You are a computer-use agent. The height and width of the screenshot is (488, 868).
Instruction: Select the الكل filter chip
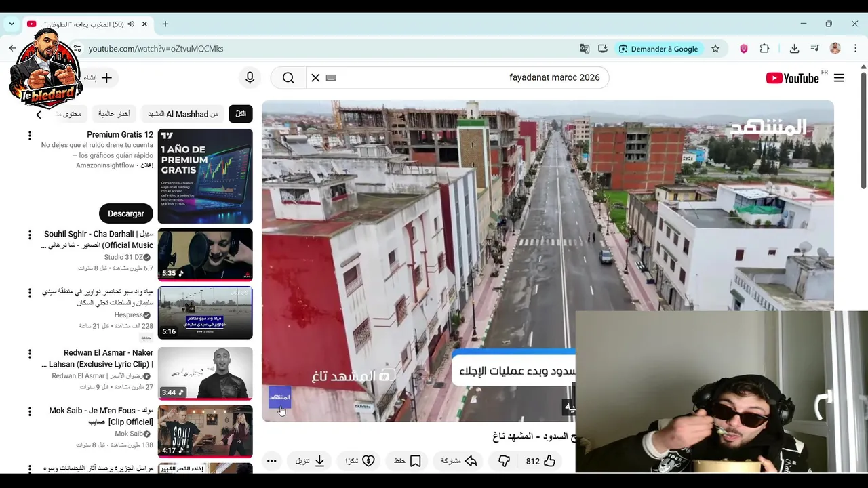click(241, 114)
